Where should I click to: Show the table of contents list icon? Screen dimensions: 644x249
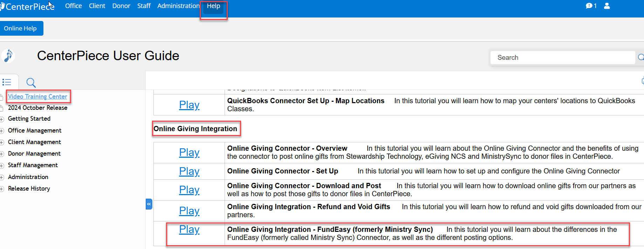coord(7,82)
